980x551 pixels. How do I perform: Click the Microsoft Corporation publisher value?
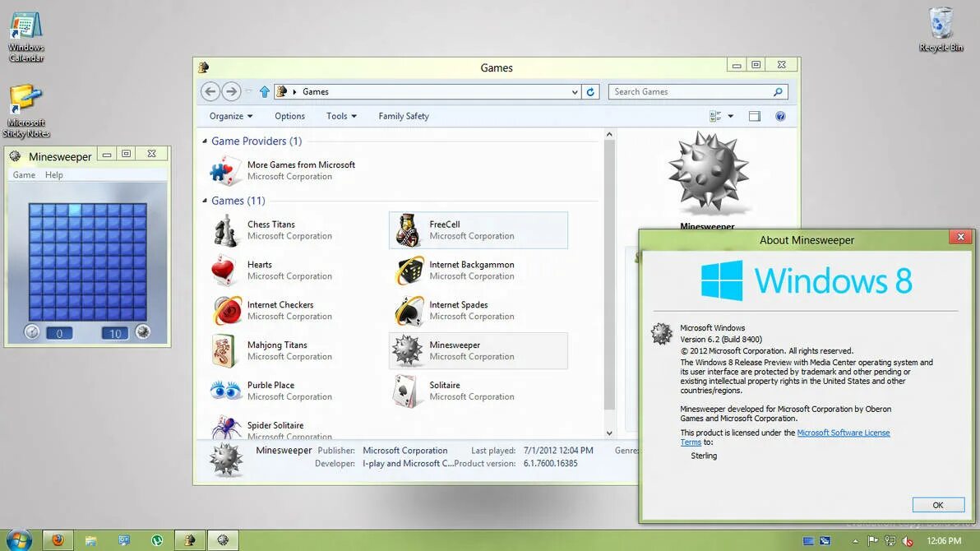click(x=405, y=451)
